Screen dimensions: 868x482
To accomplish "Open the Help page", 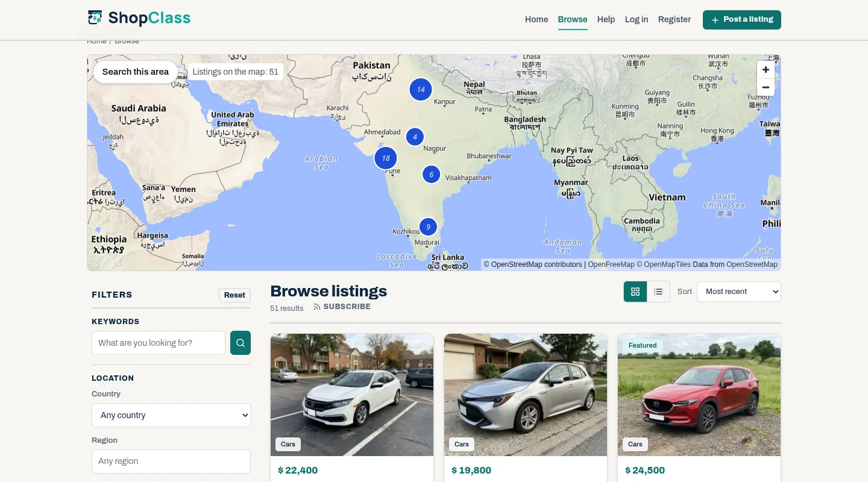I will 606,19.
